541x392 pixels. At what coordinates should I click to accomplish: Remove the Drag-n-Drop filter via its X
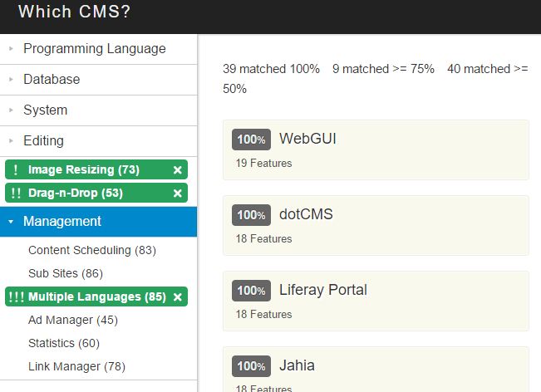[177, 194]
